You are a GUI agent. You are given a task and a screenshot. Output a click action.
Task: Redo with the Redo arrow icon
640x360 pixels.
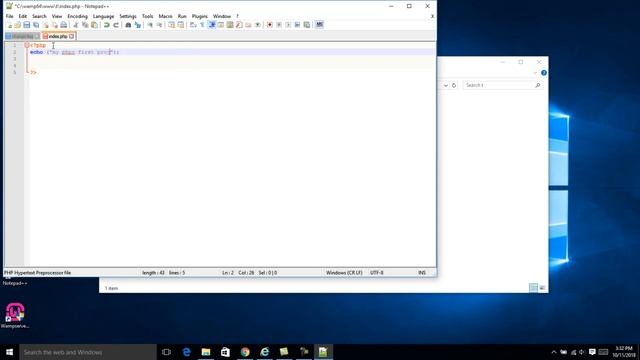pyautogui.click(x=116, y=25)
